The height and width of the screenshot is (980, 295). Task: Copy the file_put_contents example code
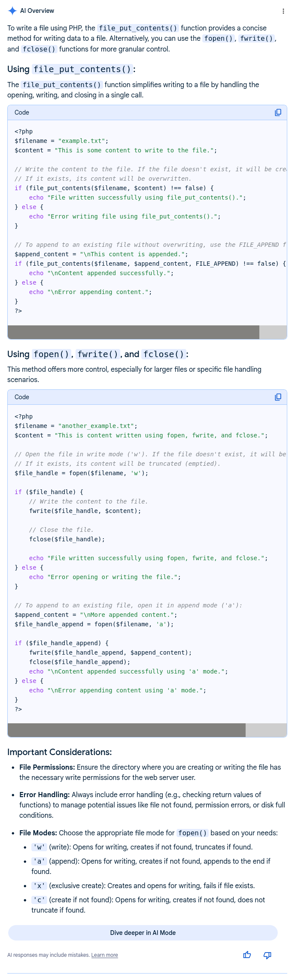coord(278,112)
